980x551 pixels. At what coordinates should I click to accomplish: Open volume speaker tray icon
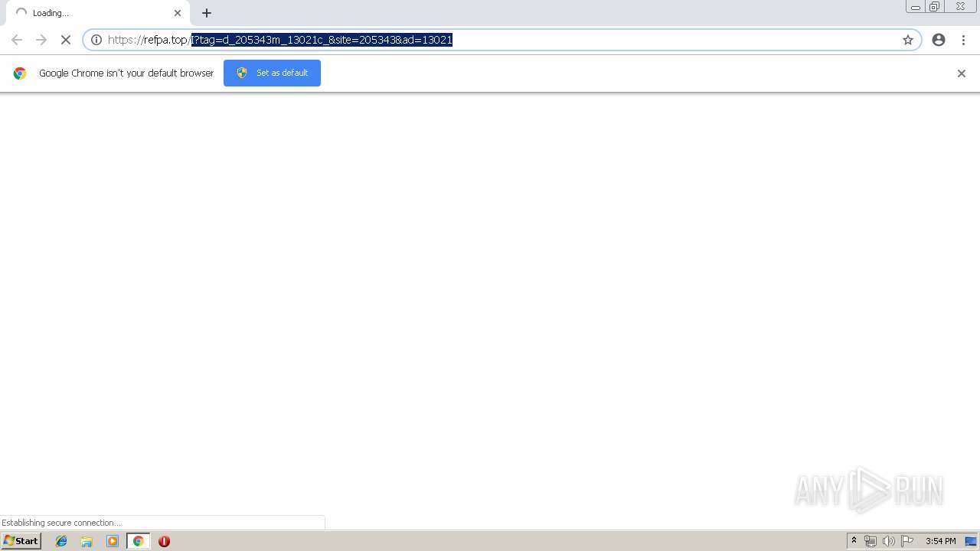tap(888, 541)
